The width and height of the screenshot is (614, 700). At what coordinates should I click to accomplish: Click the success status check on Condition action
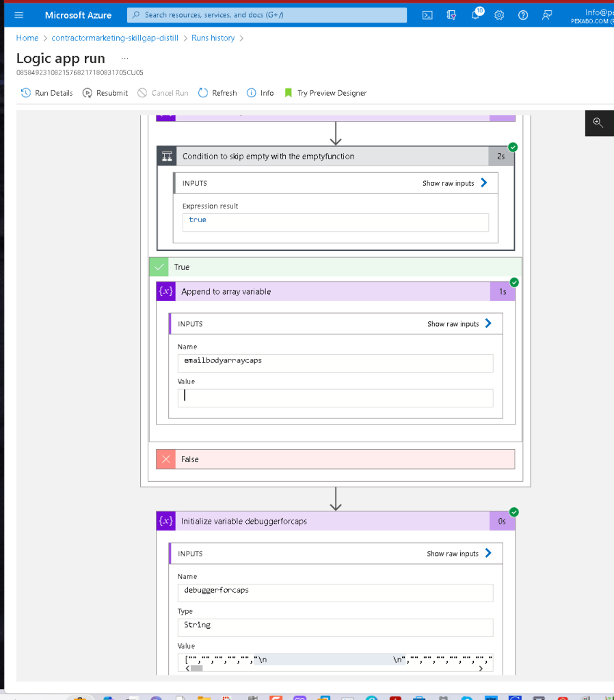click(513, 147)
